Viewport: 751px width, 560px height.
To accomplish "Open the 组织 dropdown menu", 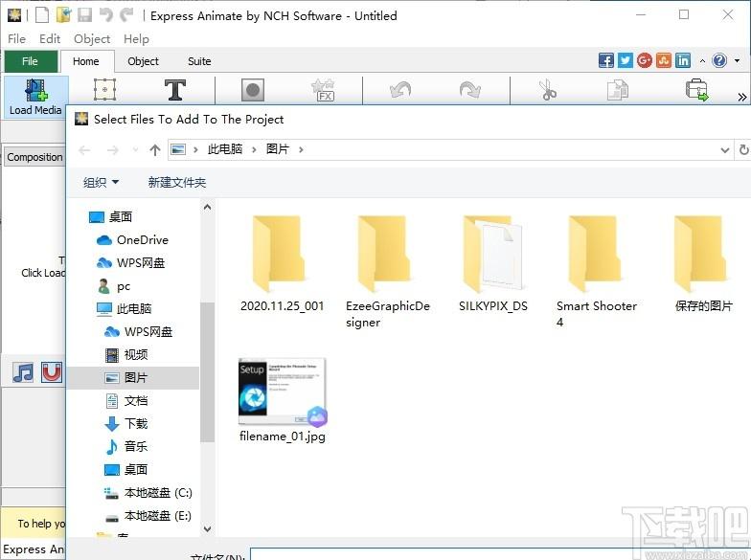I will pyautogui.click(x=102, y=182).
